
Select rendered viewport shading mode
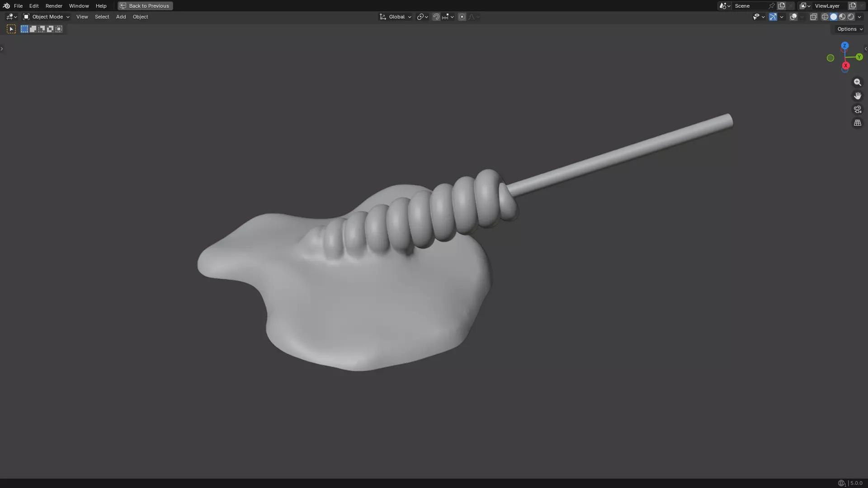pos(851,17)
